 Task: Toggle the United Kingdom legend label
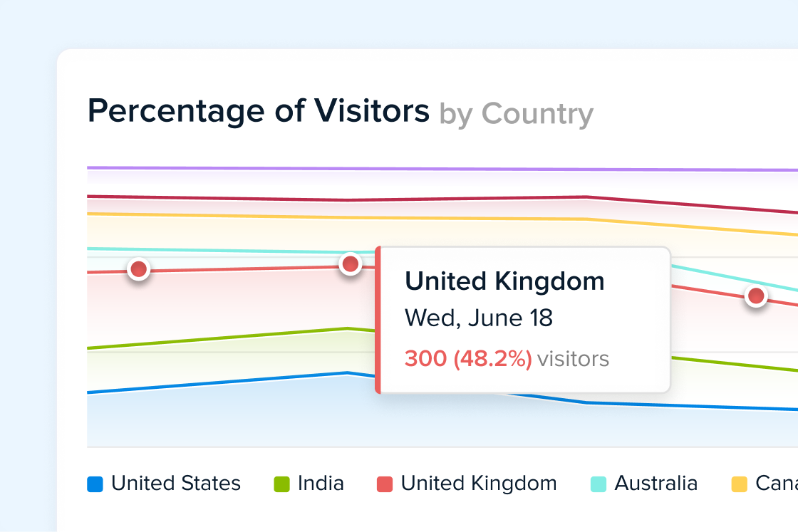479,484
